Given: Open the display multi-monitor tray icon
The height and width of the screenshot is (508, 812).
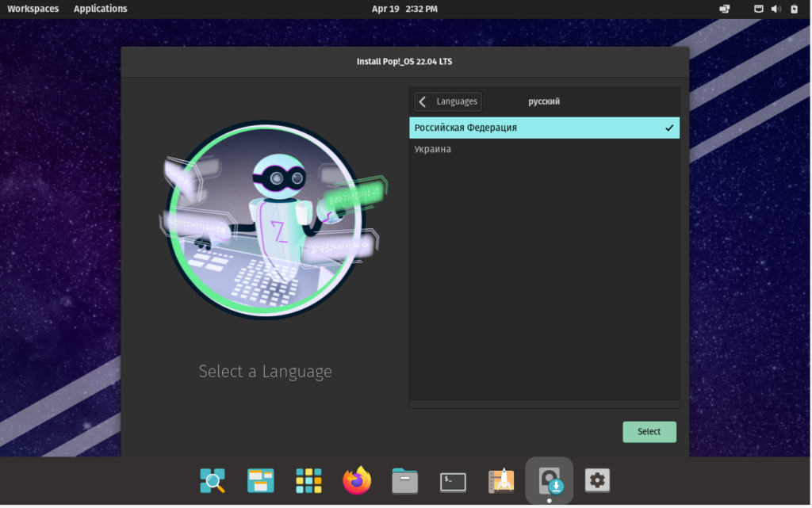Looking at the screenshot, I should [725, 9].
